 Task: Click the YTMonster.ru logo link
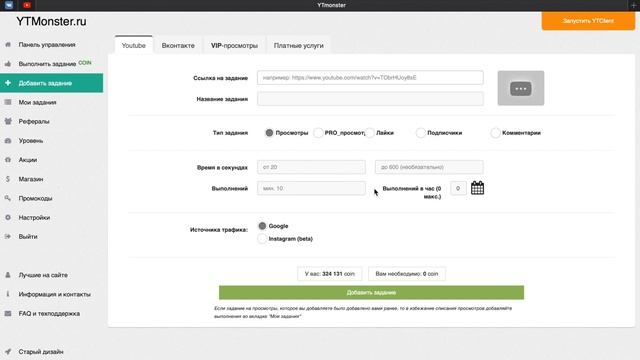[x=51, y=22]
